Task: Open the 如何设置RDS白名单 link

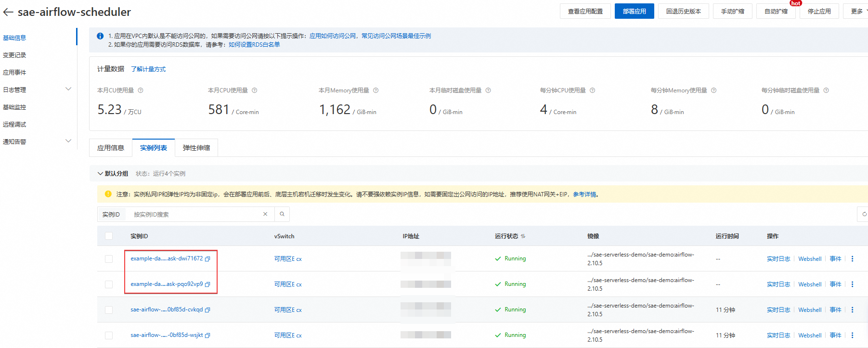Action: point(254,44)
